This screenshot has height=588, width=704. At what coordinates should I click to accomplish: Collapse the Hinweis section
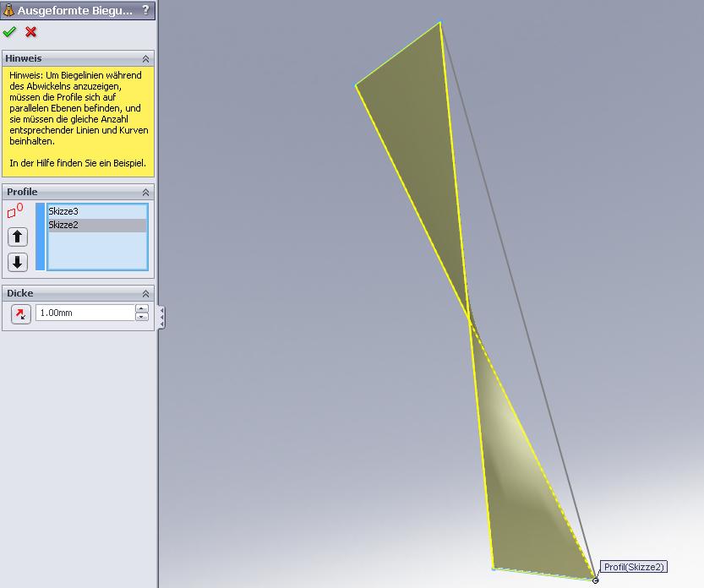(x=145, y=59)
